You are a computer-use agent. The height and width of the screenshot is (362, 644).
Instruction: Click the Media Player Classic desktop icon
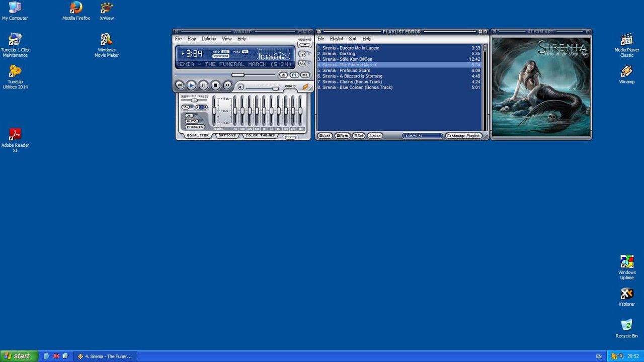(627, 45)
